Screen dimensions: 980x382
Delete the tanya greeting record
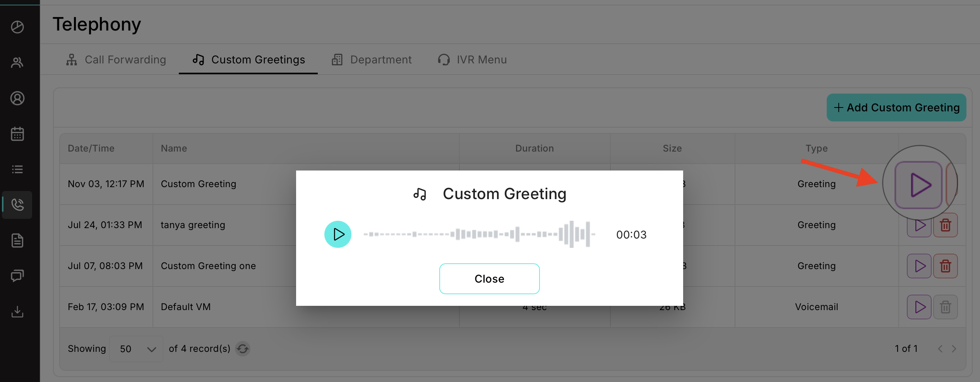(x=945, y=225)
